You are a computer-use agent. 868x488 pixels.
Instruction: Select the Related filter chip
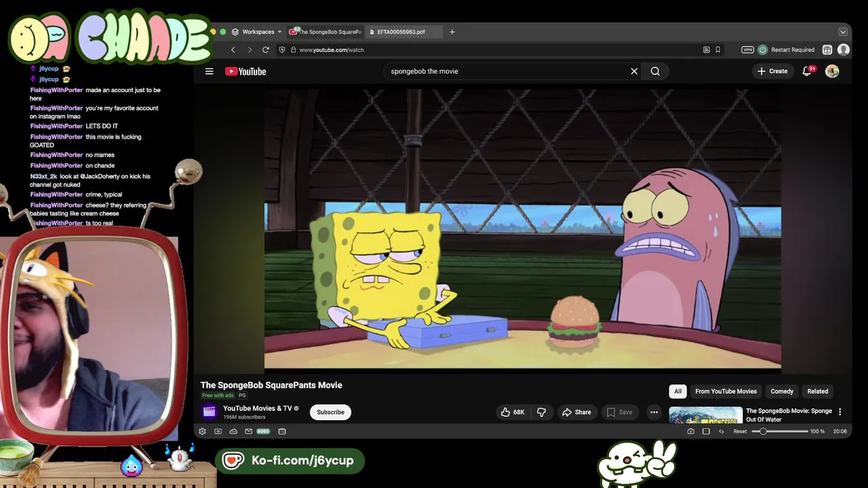pos(818,391)
